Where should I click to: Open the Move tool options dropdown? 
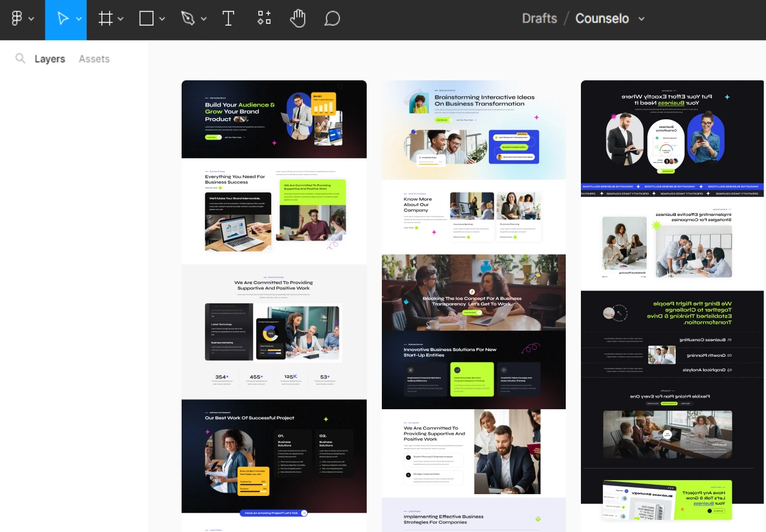click(79, 19)
